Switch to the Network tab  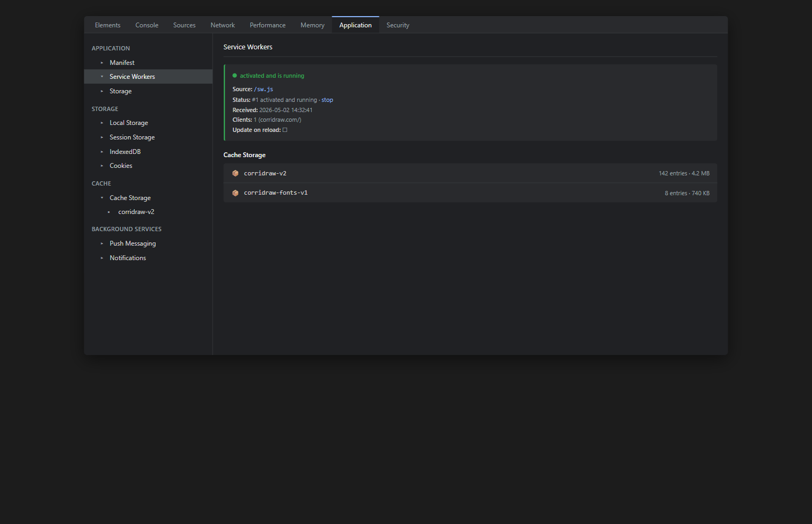tap(223, 25)
